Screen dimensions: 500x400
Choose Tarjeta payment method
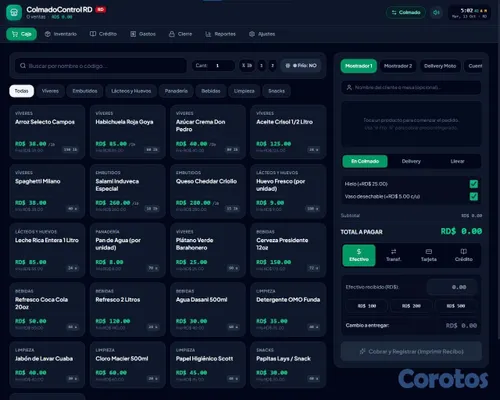(429, 255)
